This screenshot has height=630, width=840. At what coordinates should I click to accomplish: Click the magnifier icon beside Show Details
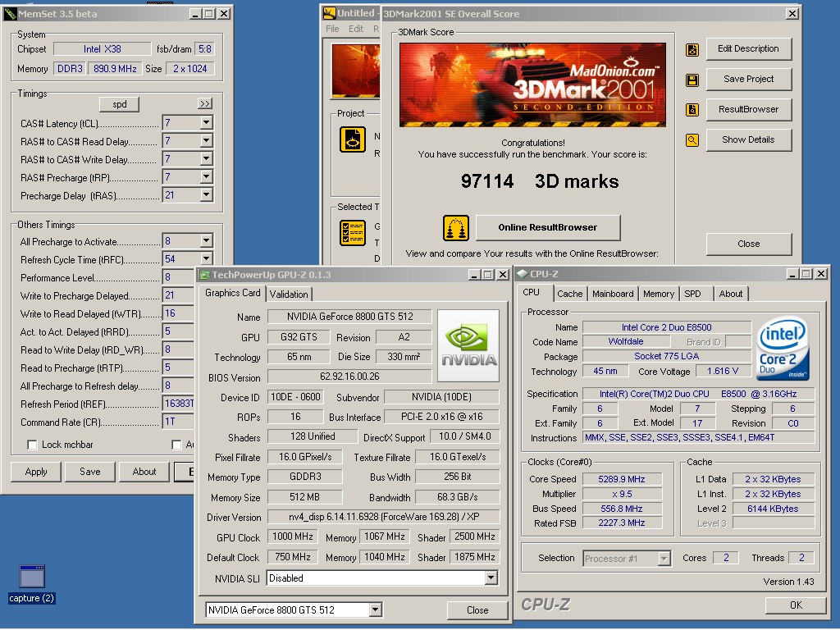(x=692, y=140)
